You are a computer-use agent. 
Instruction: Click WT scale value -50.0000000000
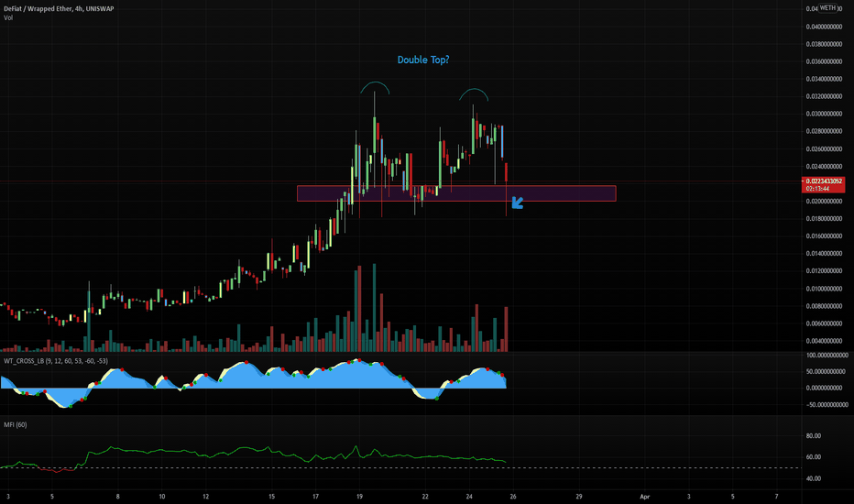click(827, 405)
